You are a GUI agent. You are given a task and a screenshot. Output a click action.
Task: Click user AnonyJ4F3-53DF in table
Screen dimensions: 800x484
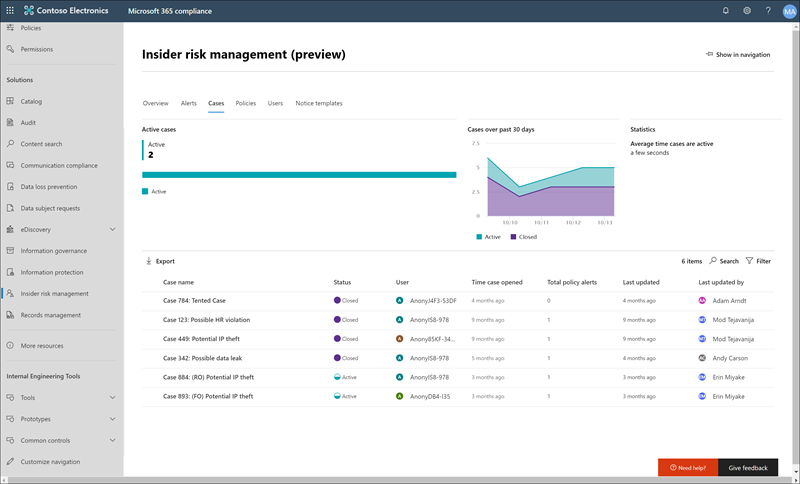[x=433, y=301]
